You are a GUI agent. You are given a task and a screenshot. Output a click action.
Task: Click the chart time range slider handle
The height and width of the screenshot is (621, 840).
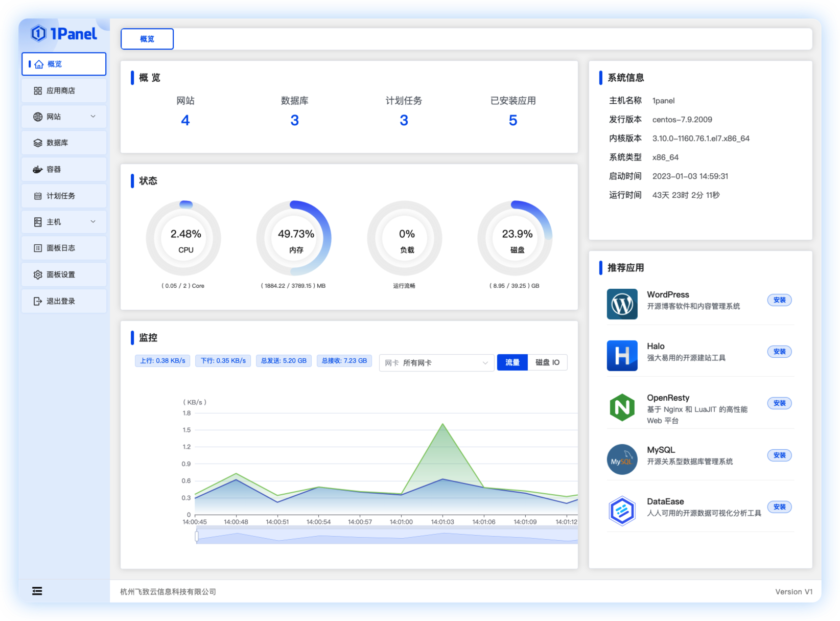tap(197, 536)
